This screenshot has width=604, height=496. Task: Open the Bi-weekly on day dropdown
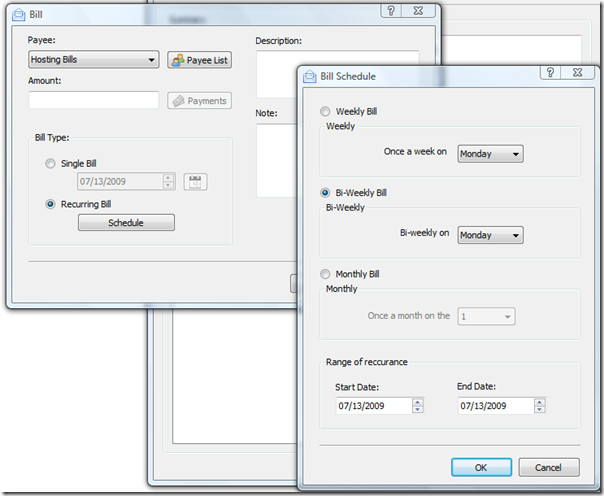[490, 235]
